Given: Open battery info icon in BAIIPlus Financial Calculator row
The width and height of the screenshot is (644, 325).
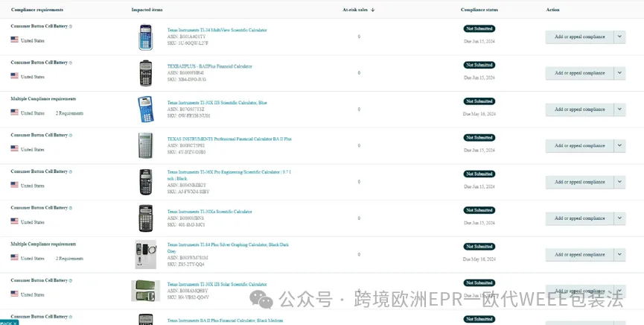Looking at the screenshot, I should pyautogui.click(x=71, y=63).
